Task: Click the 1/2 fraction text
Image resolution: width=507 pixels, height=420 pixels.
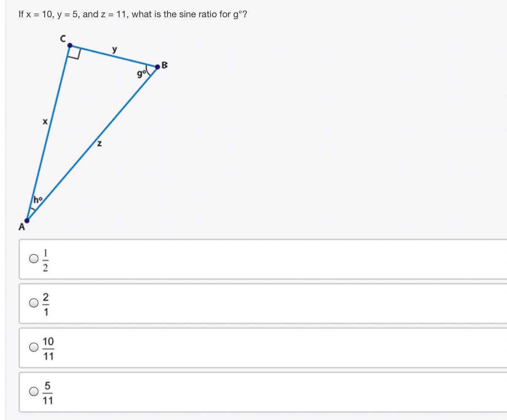Action: click(46, 259)
